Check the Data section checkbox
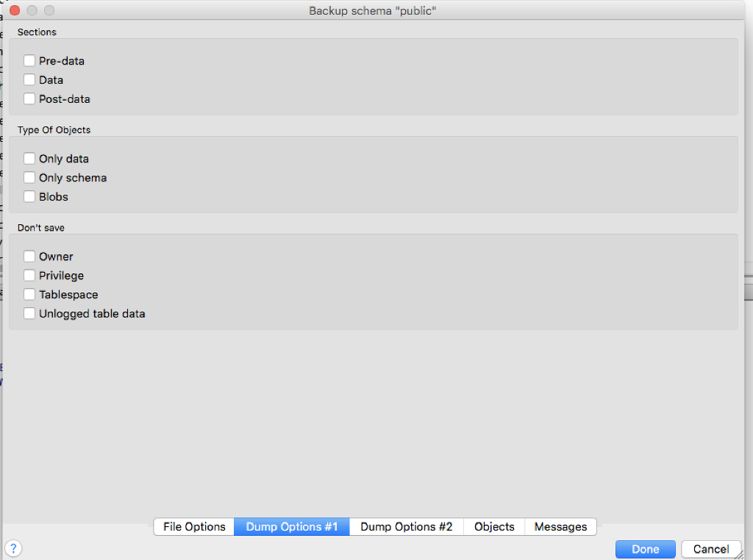753x560 pixels. (29, 79)
